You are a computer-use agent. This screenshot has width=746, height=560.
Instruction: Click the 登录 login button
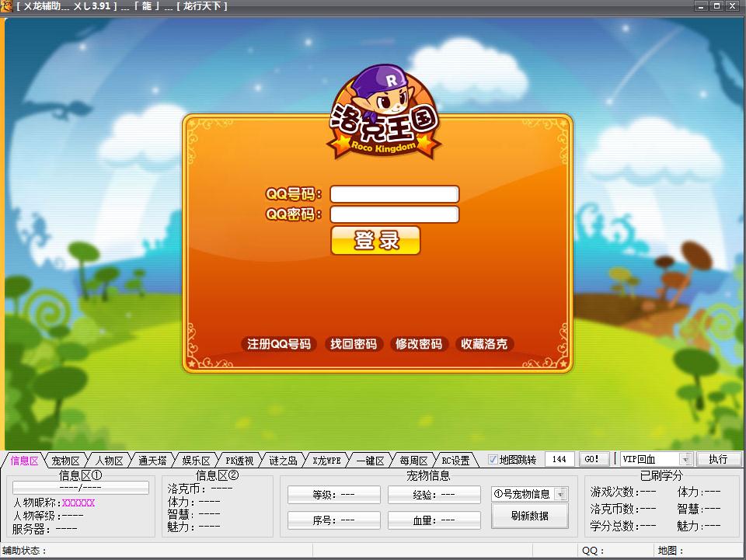pyautogui.click(x=375, y=240)
